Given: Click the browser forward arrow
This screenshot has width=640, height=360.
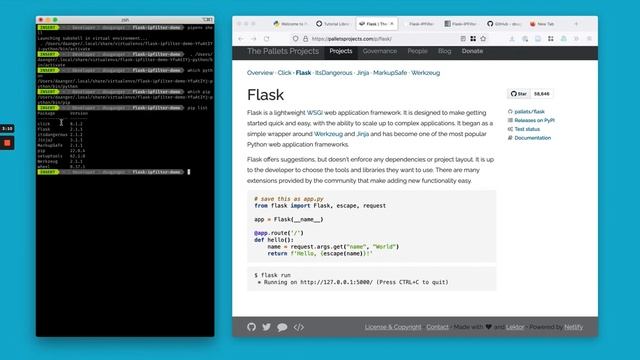Looking at the screenshot, I should (253, 39).
